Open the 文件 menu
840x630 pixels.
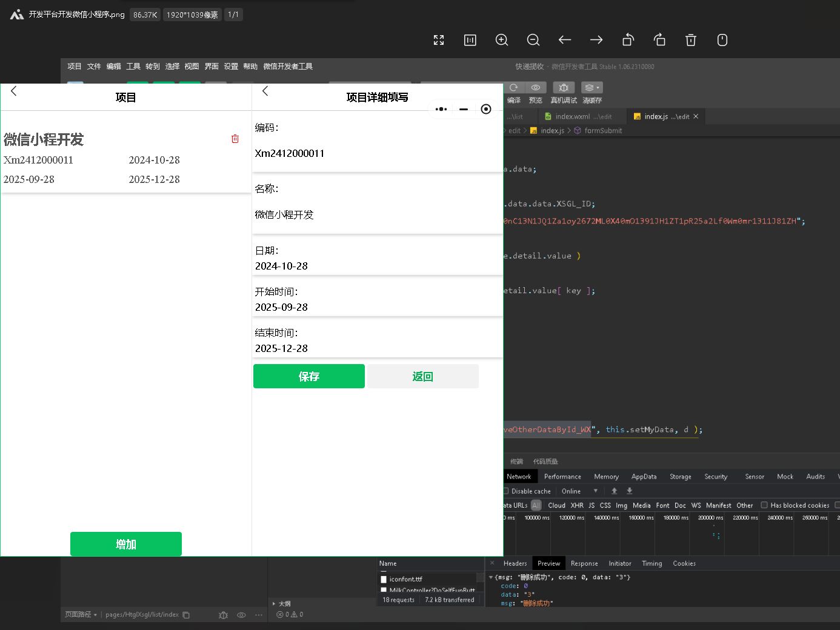pyautogui.click(x=94, y=67)
